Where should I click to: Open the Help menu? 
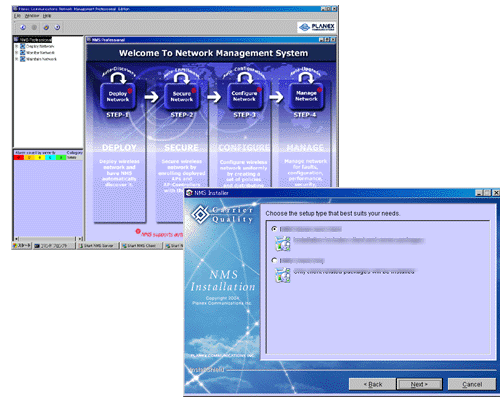(47, 16)
